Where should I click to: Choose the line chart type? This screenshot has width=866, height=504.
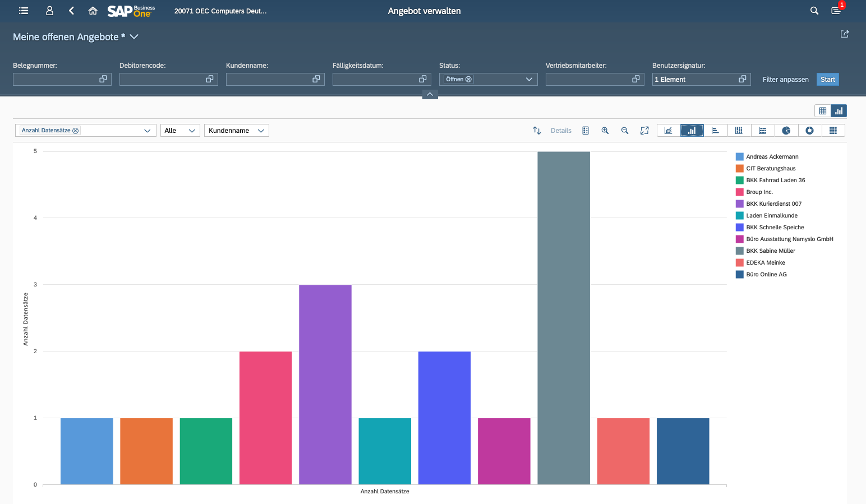pyautogui.click(x=668, y=131)
